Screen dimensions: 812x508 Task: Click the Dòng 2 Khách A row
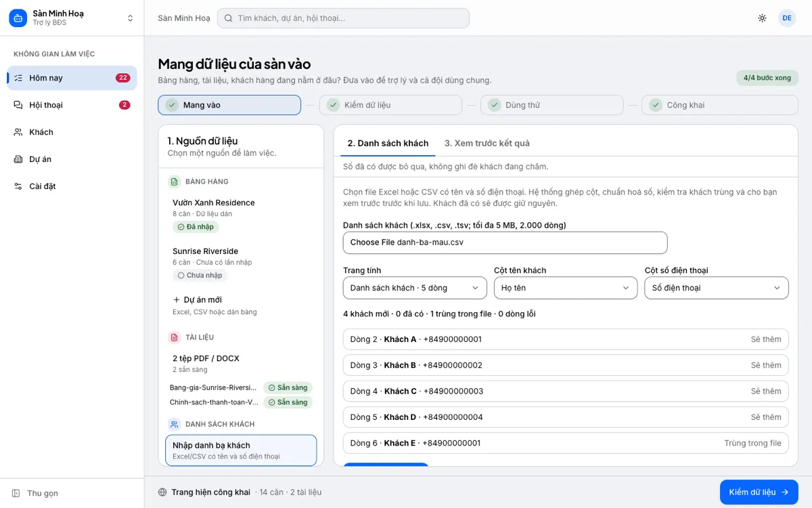tap(566, 339)
